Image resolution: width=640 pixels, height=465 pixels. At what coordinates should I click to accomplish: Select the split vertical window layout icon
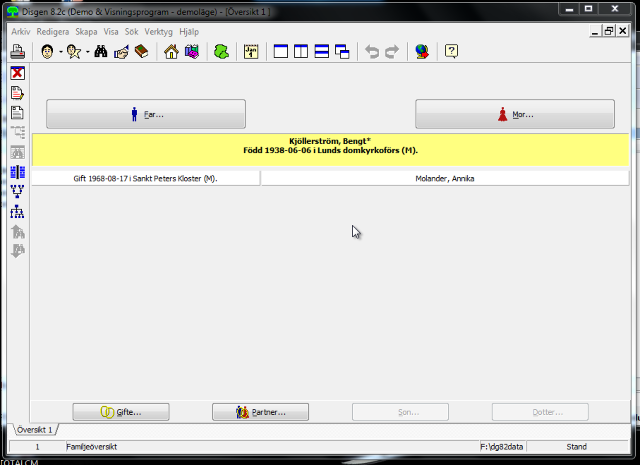(x=302, y=52)
